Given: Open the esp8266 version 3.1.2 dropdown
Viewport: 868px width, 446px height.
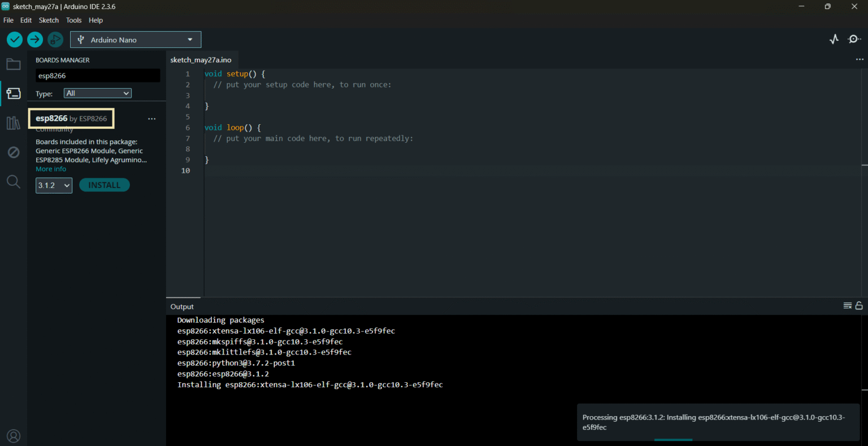Looking at the screenshot, I should pyautogui.click(x=54, y=185).
